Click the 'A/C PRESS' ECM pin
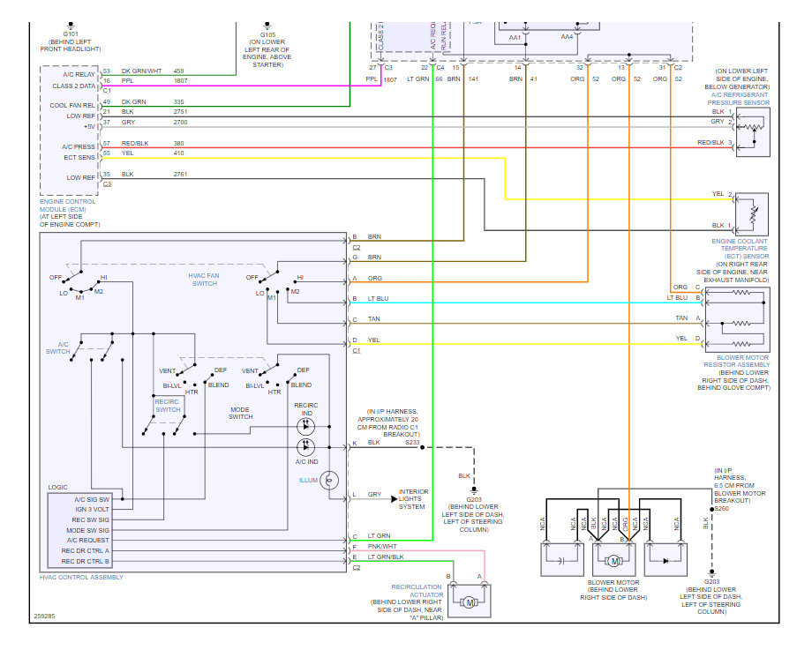Viewport: 812px width, 650px height. click(x=79, y=147)
